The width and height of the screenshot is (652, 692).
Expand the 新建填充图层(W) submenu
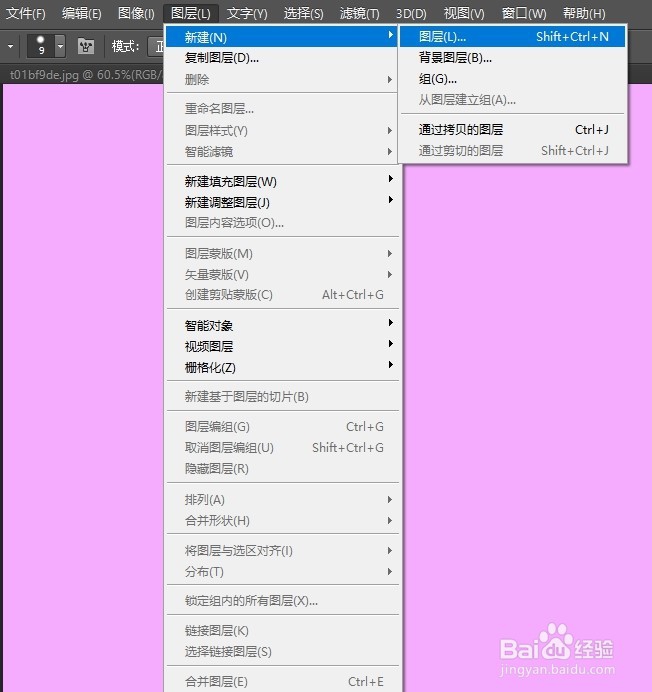(283, 181)
